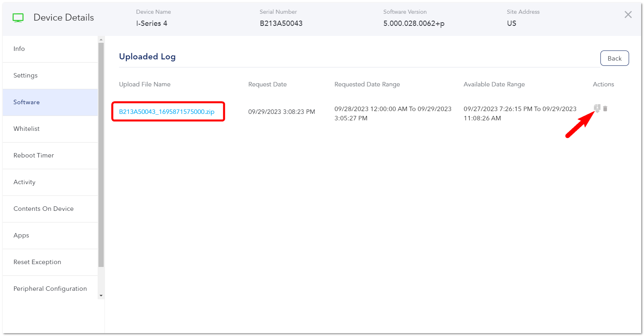
Task: Click the green device monitor icon
Action: point(18,18)
